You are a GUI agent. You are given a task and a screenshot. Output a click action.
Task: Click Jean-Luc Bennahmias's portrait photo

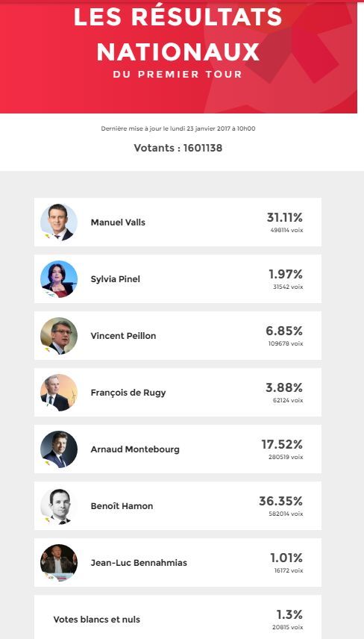click(59, 562)
